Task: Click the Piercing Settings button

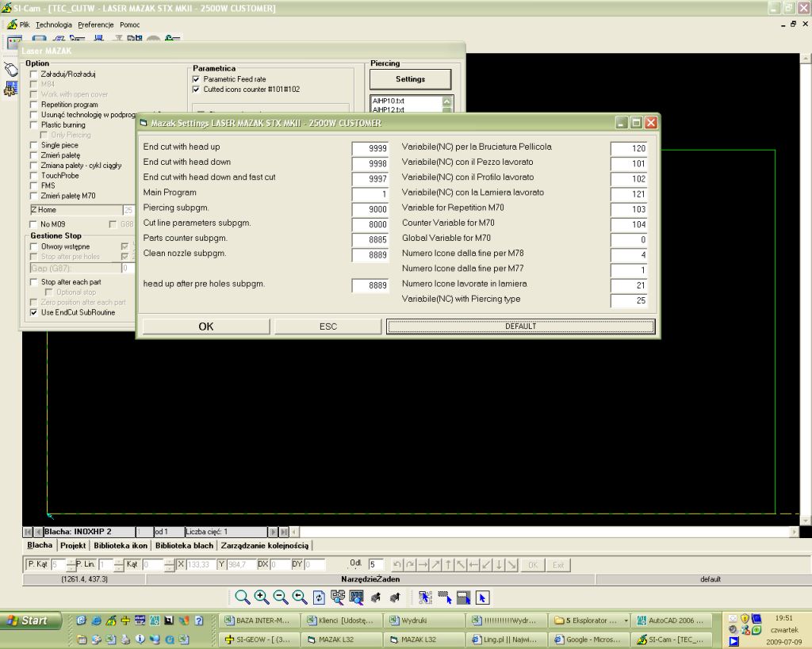Action: coord(410,79)
